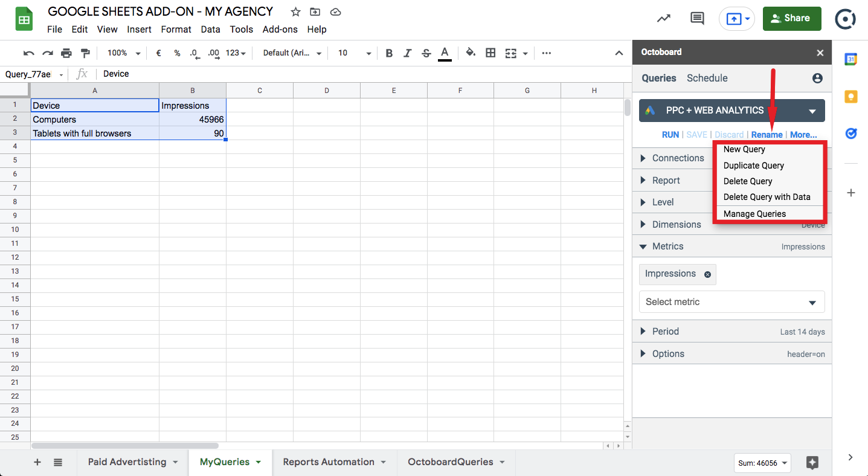Open the zoom level 100% dropdown
The height and width of the screenshot is (476, 868).
point(124,53)
